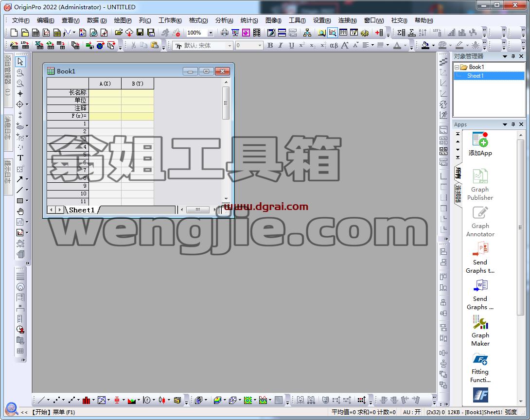This screenshot has width=530, height=420.
Task: Open the 统计(S) menu
Action: (249, 20)
